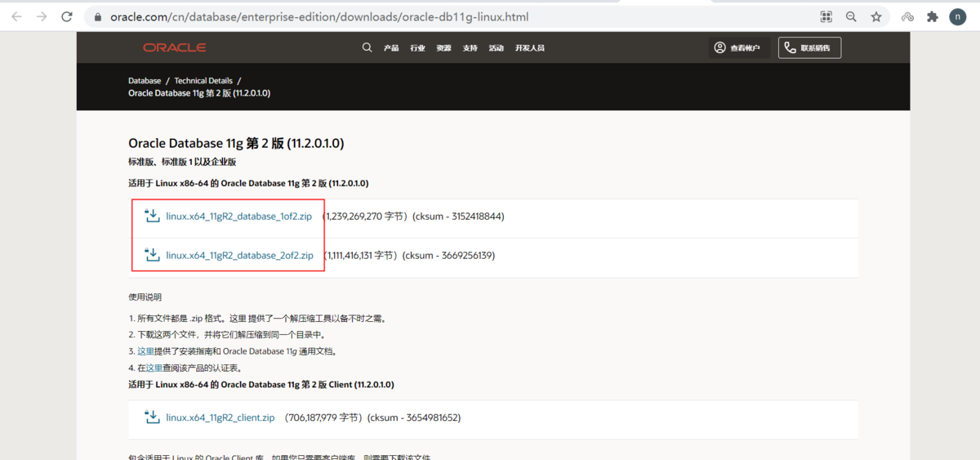This screenshot has width=980, height=460.
Task: Click the Oracle logo
Action: pyautogui.click(x=174, y=47)
